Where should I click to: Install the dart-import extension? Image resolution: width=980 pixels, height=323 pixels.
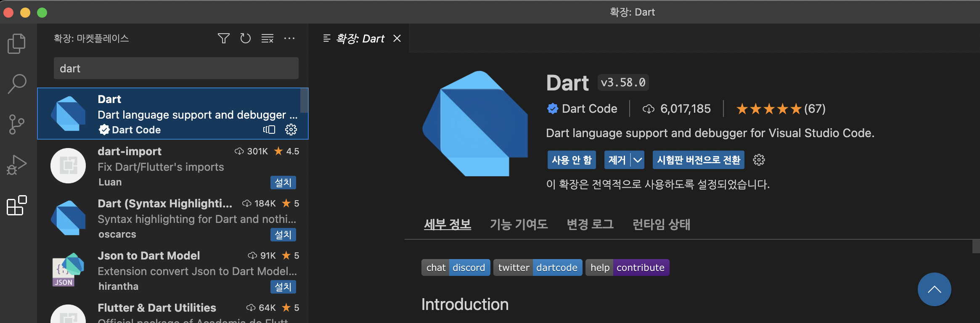[x=283, y=183]
